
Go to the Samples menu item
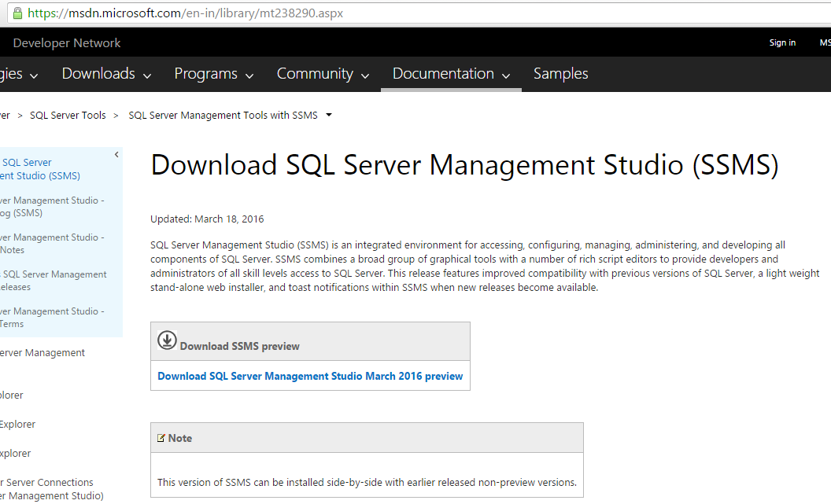coord(561,74)
